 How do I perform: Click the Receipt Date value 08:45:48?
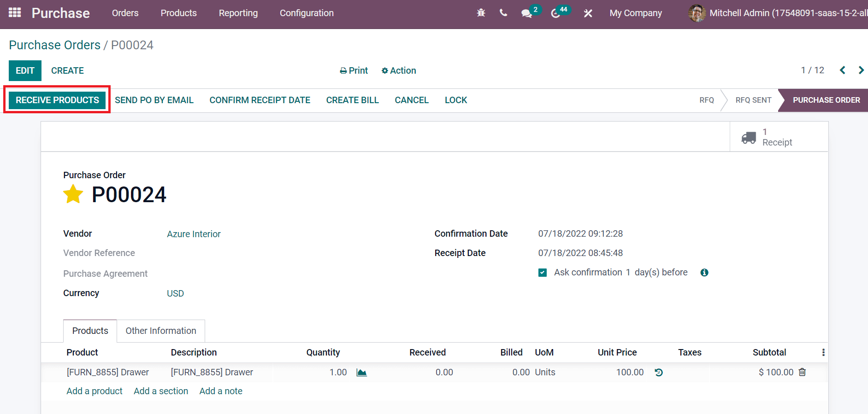pos(580,253)
